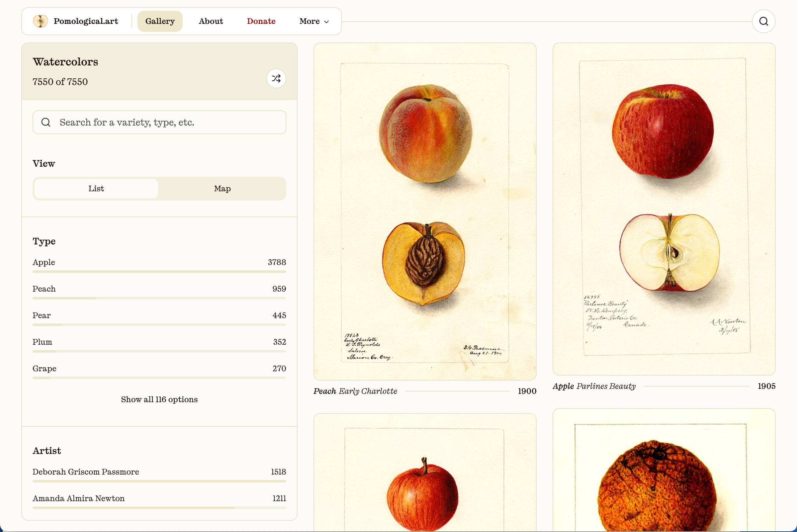Click the 1905 year label

point(766,386)
